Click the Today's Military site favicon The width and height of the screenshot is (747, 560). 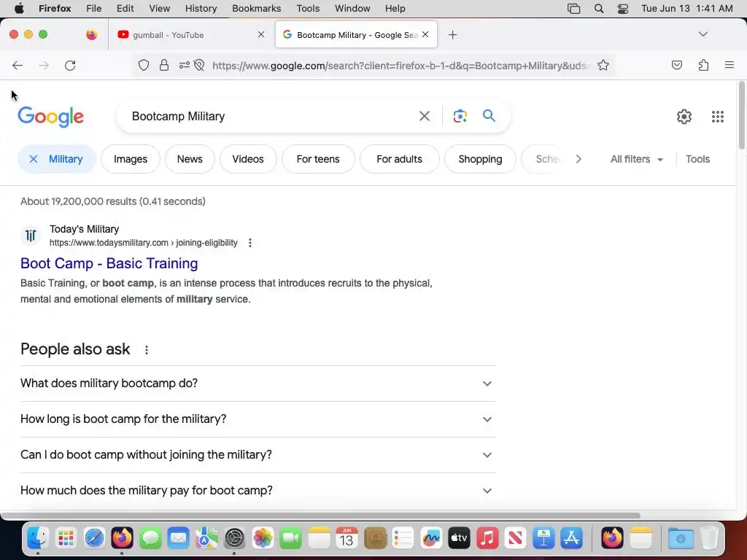point(31,236)
